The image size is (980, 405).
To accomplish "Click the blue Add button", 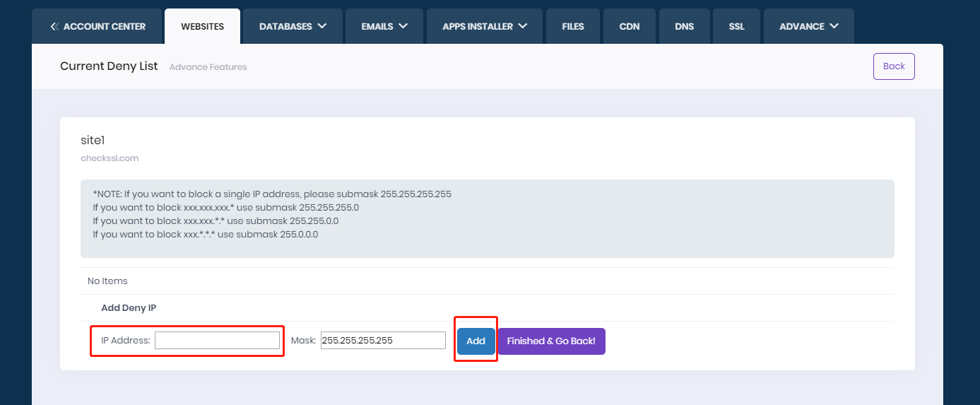I will 476,341.
